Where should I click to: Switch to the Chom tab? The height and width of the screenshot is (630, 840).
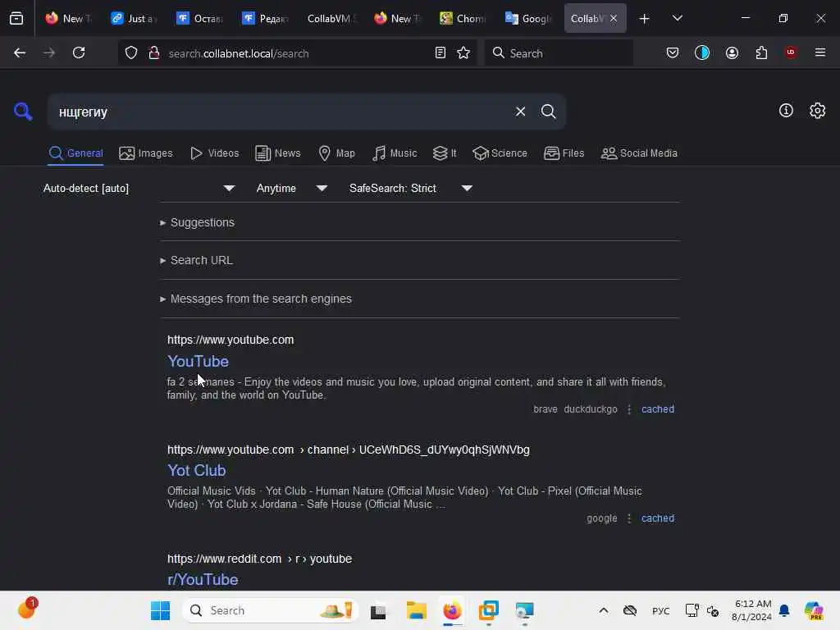click(463, 19)
